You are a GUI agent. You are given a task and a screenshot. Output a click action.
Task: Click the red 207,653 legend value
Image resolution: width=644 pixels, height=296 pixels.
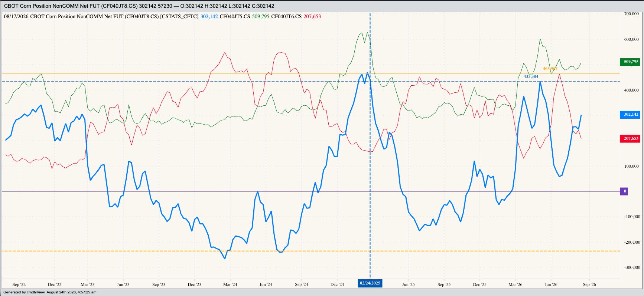(x=312, y=16)
